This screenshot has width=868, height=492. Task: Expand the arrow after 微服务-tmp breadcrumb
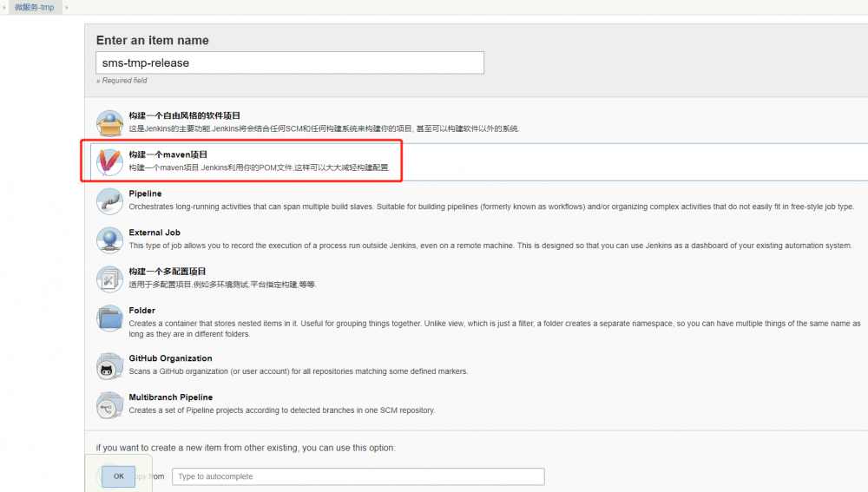click(x=67, y=7)
